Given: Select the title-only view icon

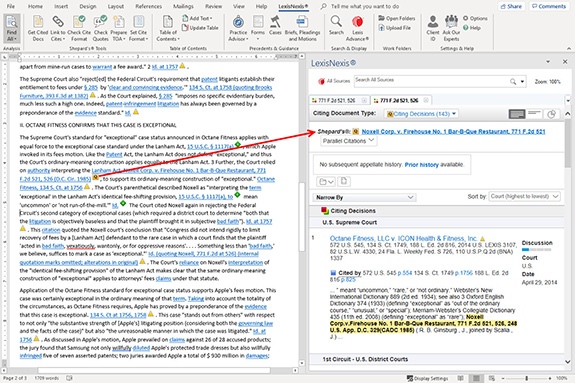Looking at the screenshot, I should coord(534,114).
